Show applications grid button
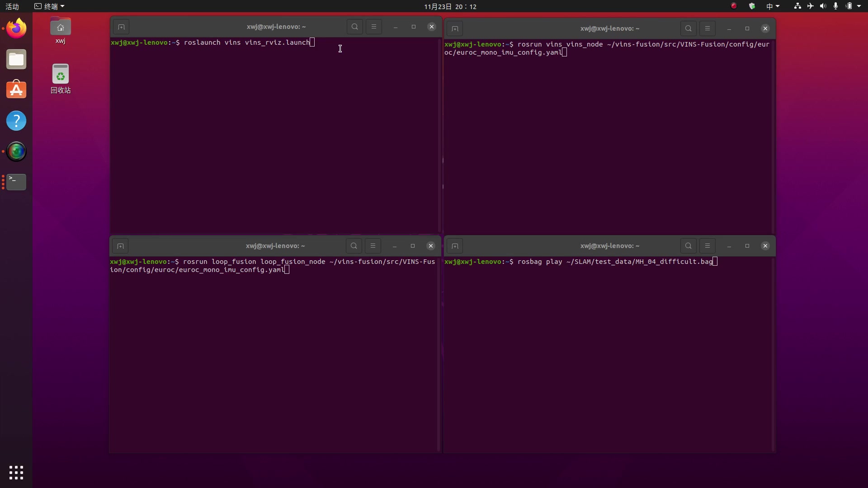 tap(16, 472)
